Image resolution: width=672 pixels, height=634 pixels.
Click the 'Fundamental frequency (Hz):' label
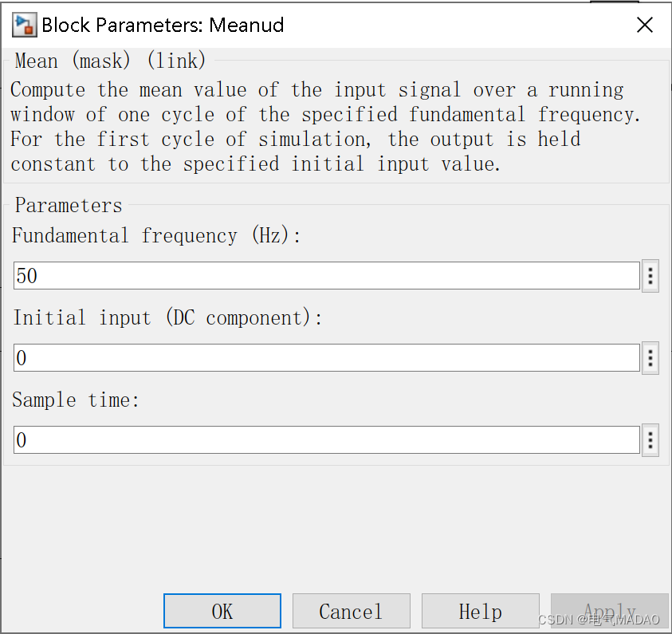[x=156, y=236]
